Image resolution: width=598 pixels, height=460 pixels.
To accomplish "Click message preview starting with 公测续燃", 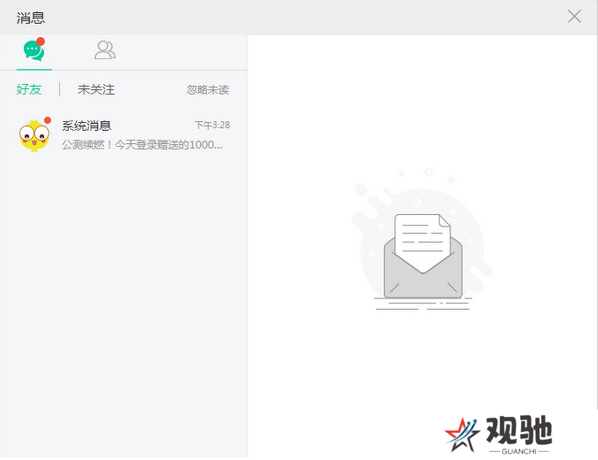I will 142,145.
